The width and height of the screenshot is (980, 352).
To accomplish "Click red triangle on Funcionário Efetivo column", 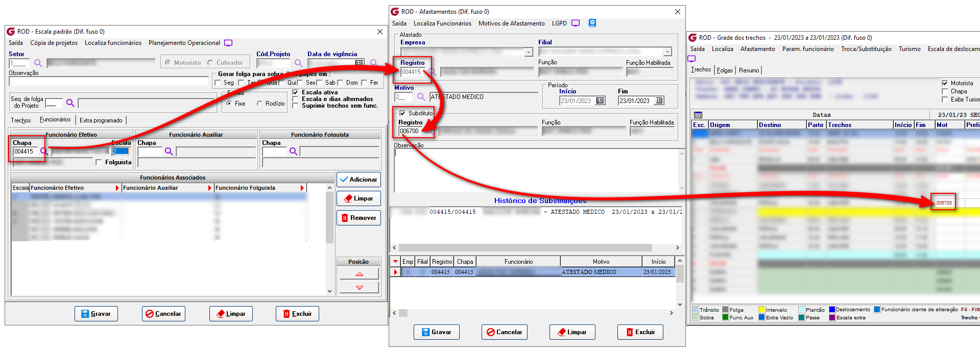I will (117, 188).
